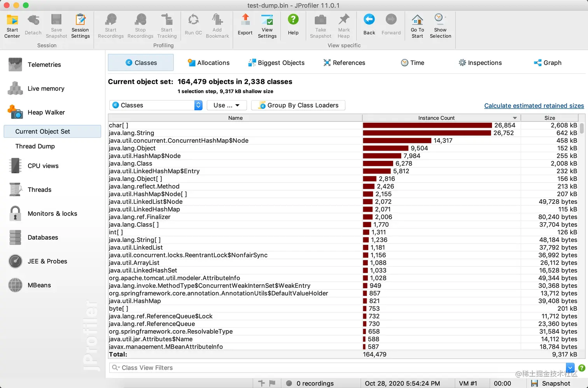Viewport: 588px width, 388px height.
Task: Switch to the Inspections tab
Action: (x=480, y=63)
